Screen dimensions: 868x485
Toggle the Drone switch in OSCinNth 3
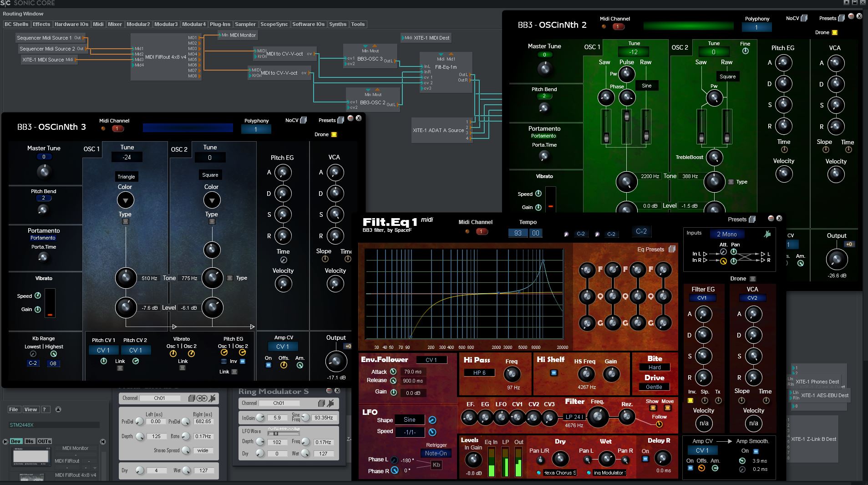[x=334, y=134]
